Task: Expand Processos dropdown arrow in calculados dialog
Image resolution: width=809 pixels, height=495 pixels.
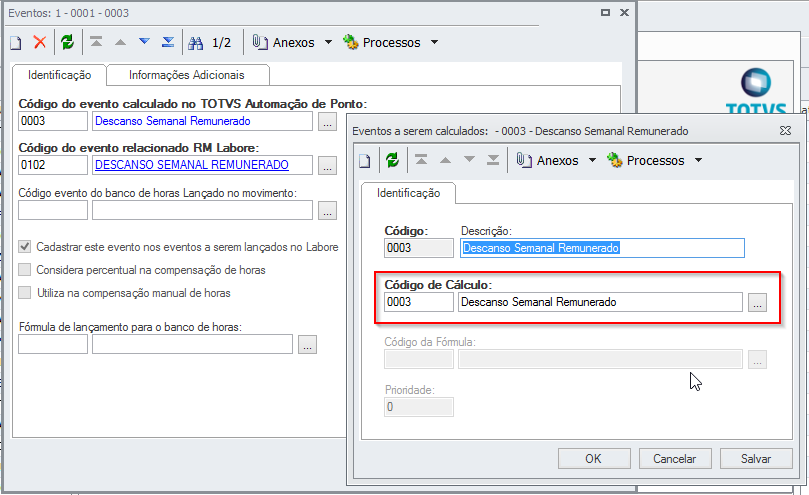Action: coord(699,161)
